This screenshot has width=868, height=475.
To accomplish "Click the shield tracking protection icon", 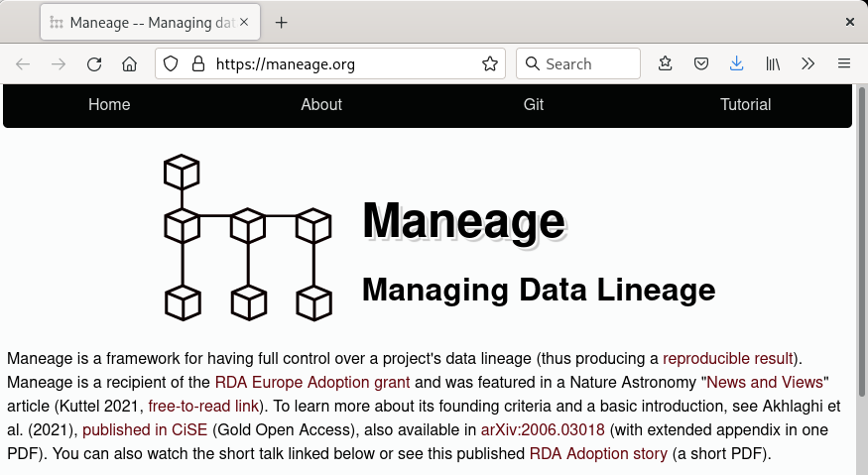I will pos(171,64).
